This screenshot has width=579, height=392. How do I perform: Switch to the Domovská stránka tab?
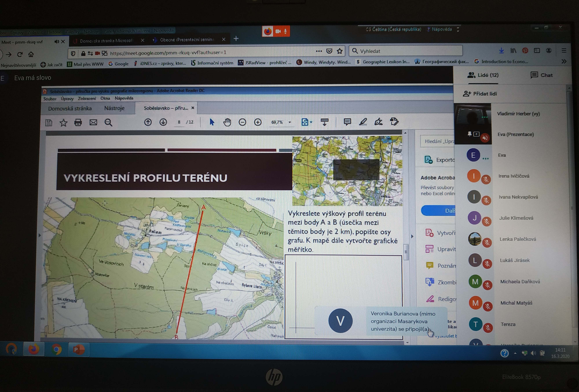click(x=70, y=108)
